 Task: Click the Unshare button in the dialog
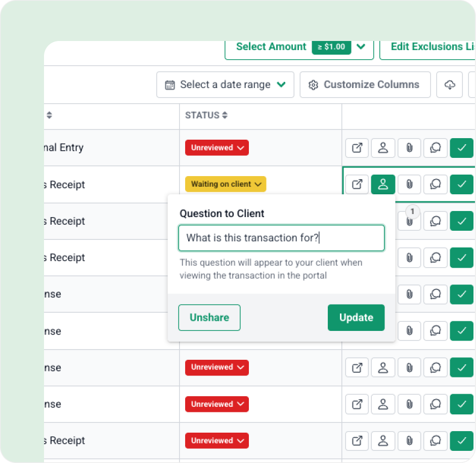coord(209,317)
